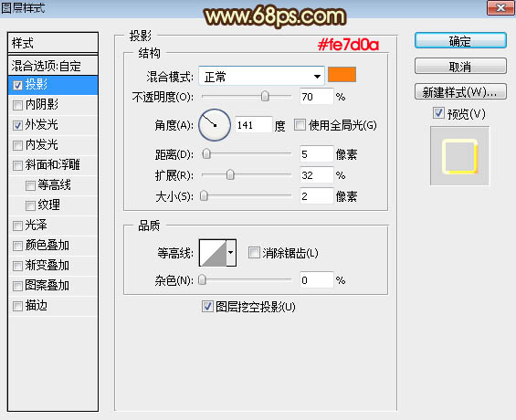Open the orange shadow color swatch

[342, 74]
